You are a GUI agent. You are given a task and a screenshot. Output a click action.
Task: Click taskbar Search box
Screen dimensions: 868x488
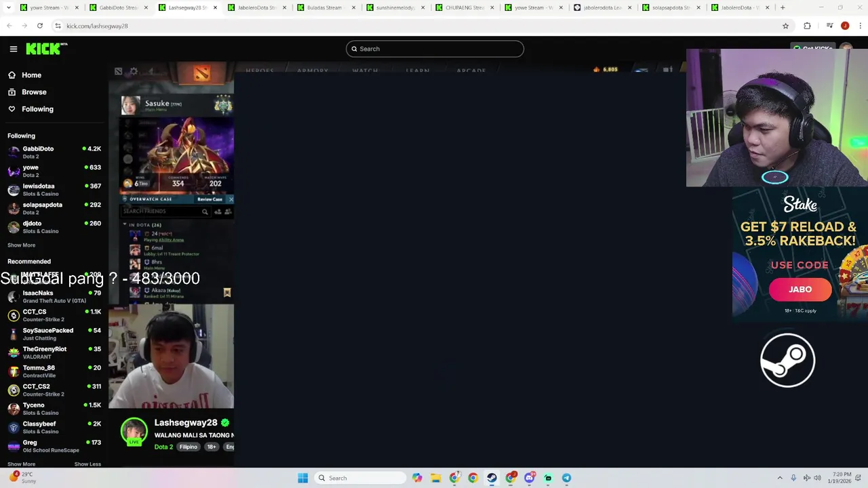[359, 478]
